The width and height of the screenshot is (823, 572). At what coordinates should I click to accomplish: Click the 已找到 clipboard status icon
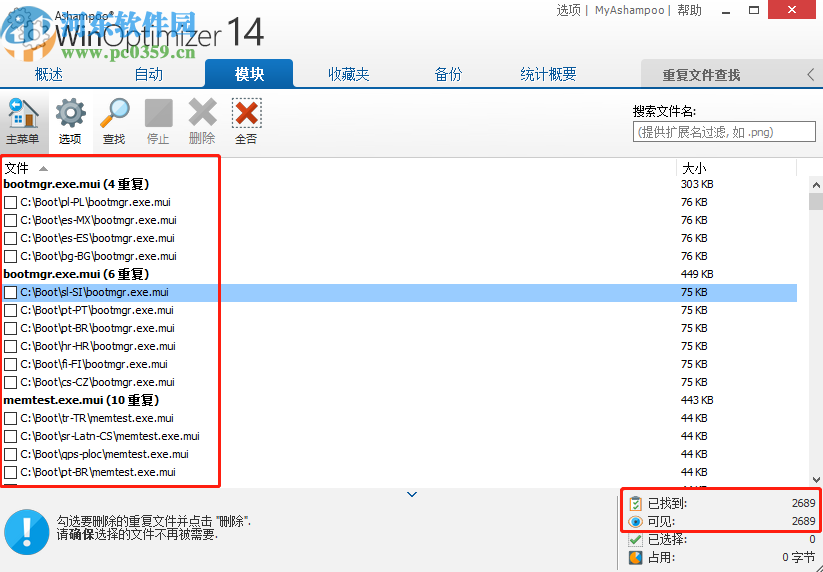(x=635, y=504)
